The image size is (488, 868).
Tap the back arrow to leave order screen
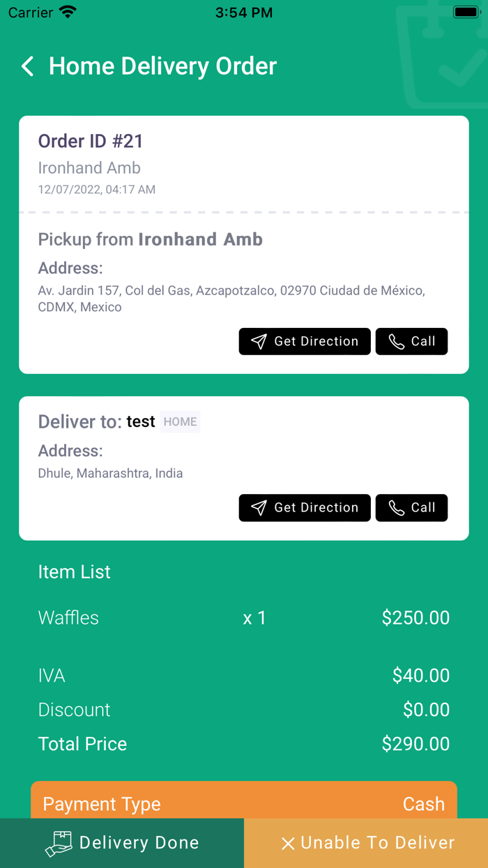(26, 66)
